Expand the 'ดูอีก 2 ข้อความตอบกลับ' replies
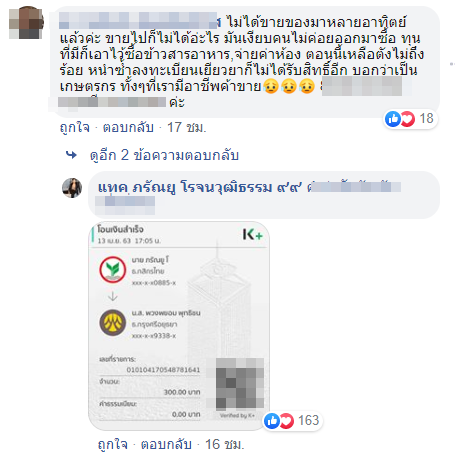Viewport: 455px width, 462px height. click(x=164, y=155)
